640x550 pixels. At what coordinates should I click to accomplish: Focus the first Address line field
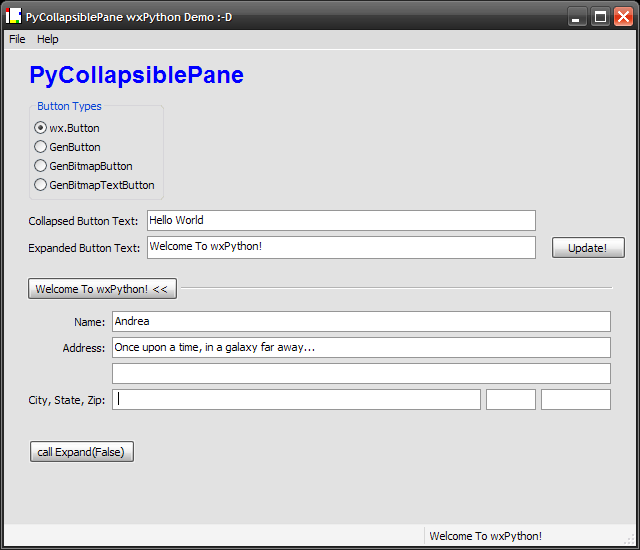tap(361, 348)
